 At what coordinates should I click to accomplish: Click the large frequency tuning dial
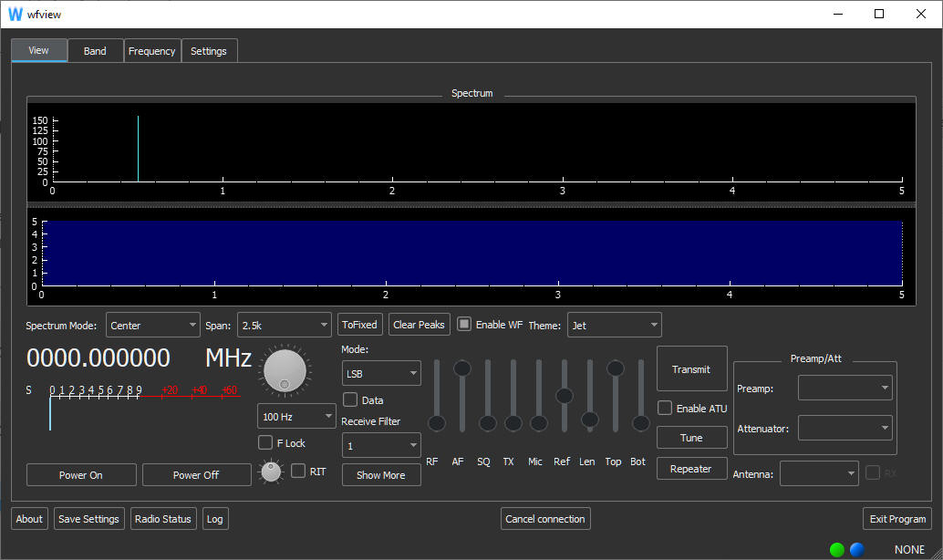coord(284,372)
